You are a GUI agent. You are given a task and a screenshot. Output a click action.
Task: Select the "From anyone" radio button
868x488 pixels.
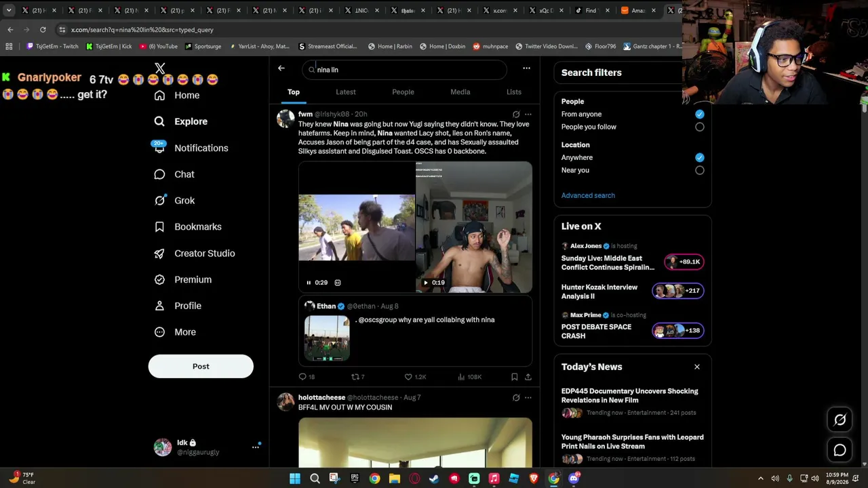[x=700, y=115]
